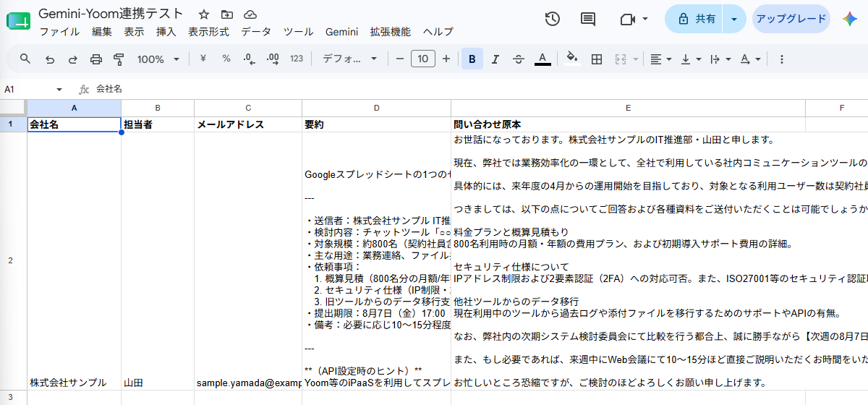Select the 株式会社サンプル cell
868x405 pixels.
pos(74,261)
